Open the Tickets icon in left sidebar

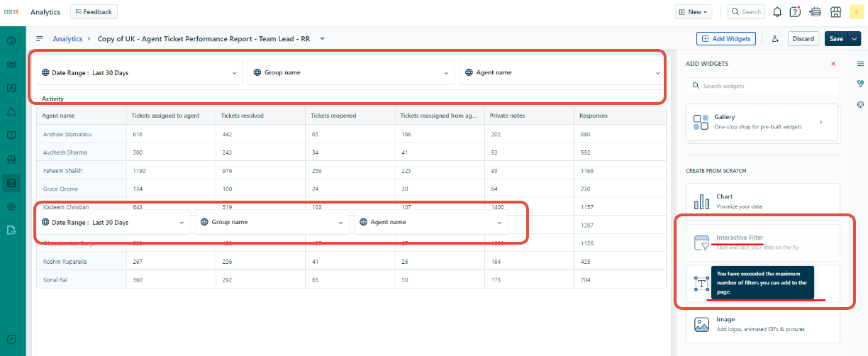[x=11, y=65]
